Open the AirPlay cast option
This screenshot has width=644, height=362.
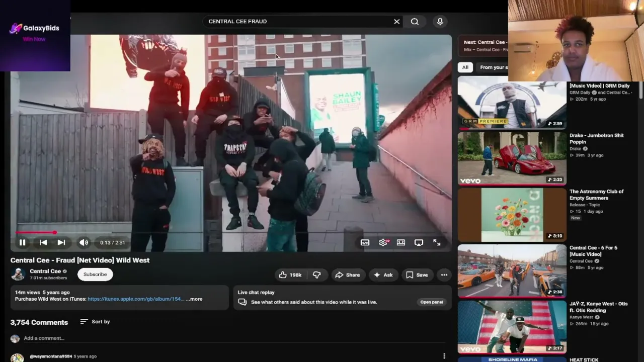(x=419, y=242)
